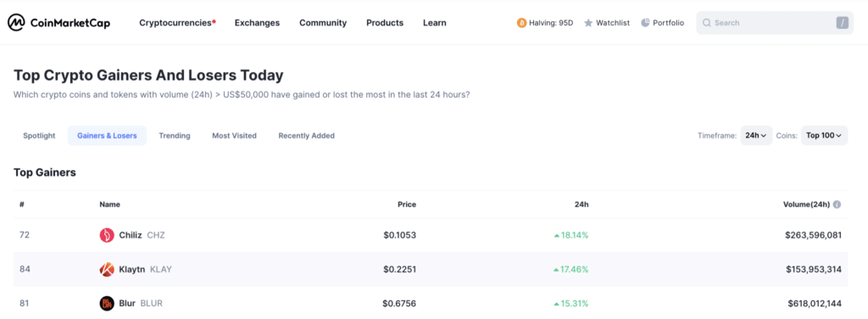Click the $263,596,081 volume value
The width and height of the screenshot is (868, 319).
813,235
